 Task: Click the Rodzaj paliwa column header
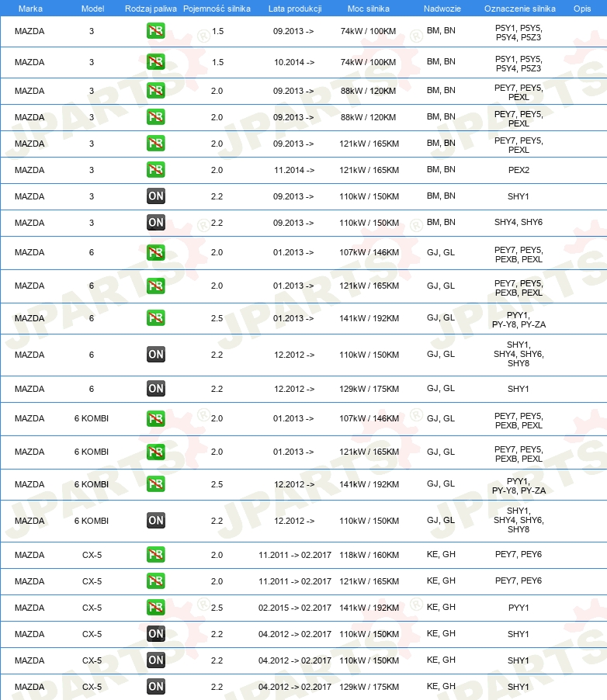click(151, 9)
